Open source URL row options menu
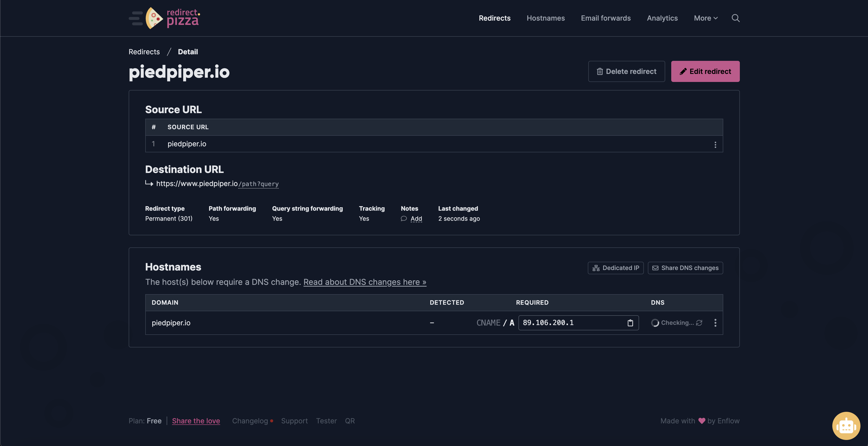Image resolution: width=868 pixels, height=446 pixels. (715, 145)
